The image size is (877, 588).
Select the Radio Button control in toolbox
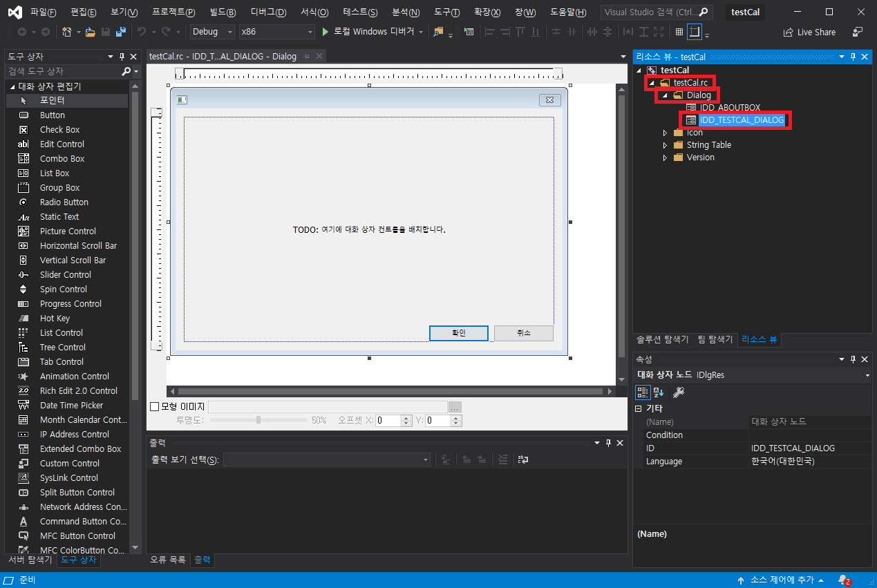[66, 202]
